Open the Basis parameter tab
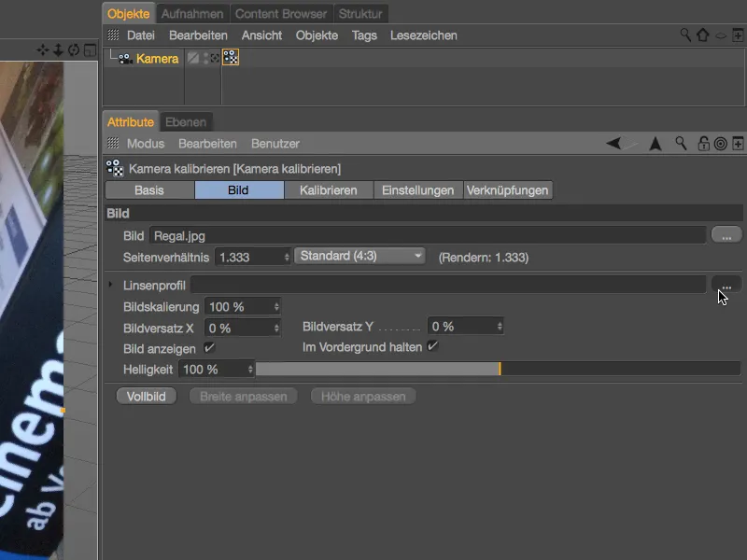 click(149, 190)
